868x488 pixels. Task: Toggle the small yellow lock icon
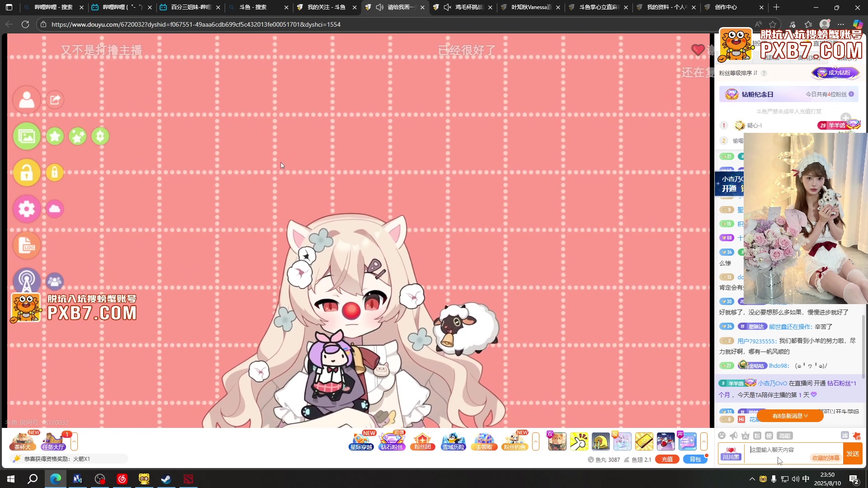55,172
